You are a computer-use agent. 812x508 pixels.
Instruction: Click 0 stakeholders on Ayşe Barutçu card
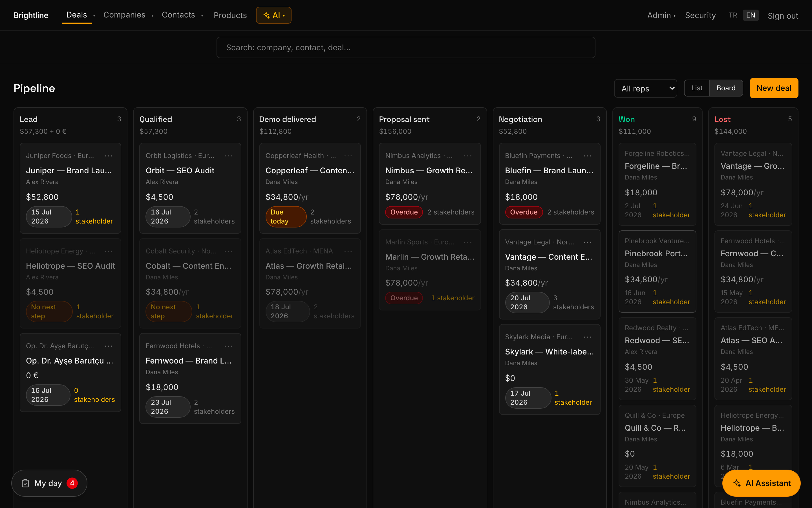[x=94, y=395]
